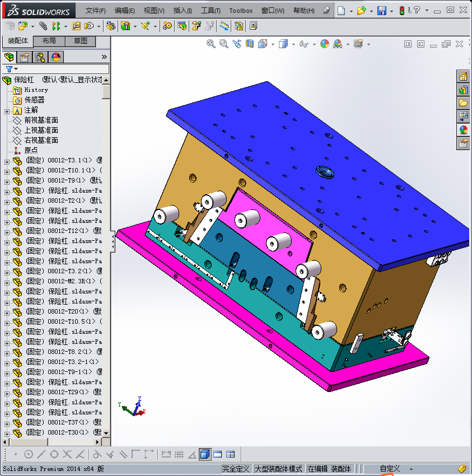Switch to the 布局 tab
This screenshot has width=472, height=476.
pyautogui.click(x=49, y=41)
